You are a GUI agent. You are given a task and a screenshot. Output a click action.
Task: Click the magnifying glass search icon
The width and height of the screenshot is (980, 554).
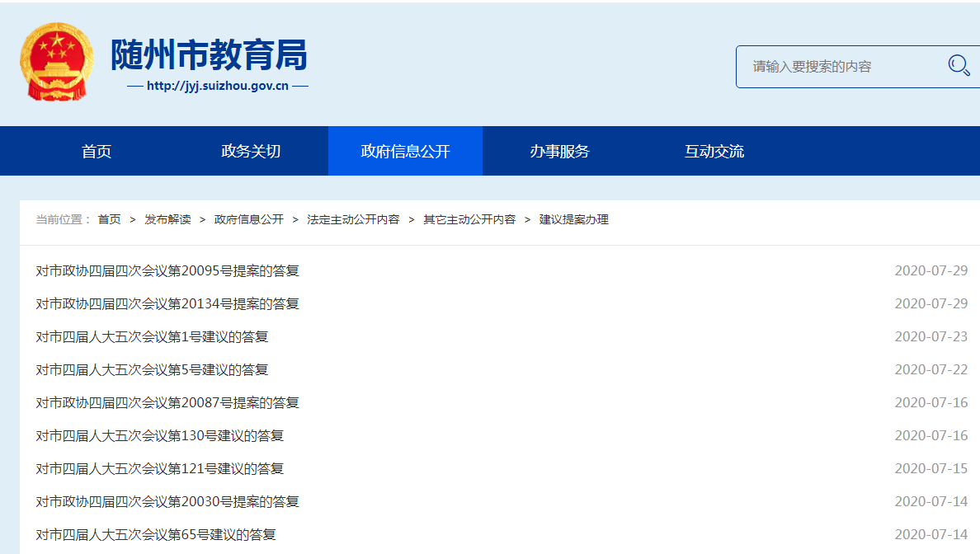[959, 66]
